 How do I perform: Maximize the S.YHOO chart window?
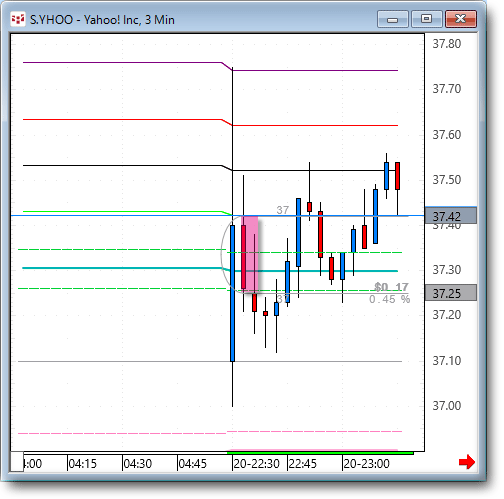click(427, 19)
